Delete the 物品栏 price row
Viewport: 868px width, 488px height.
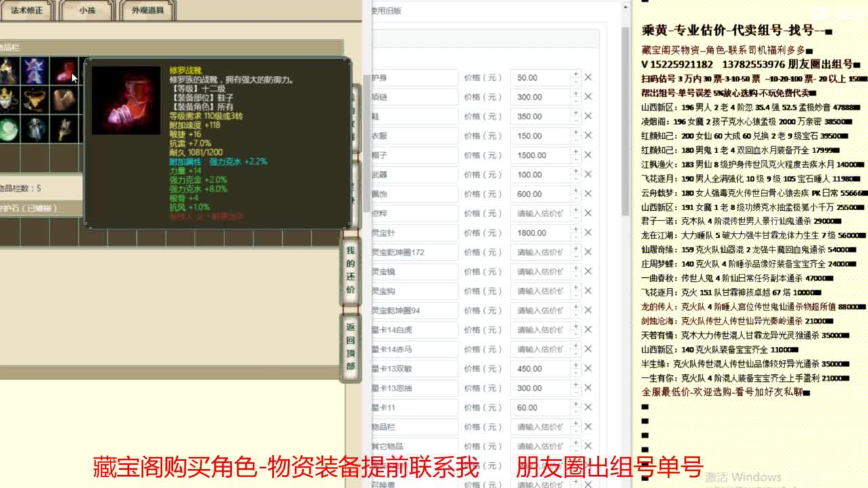588,427
